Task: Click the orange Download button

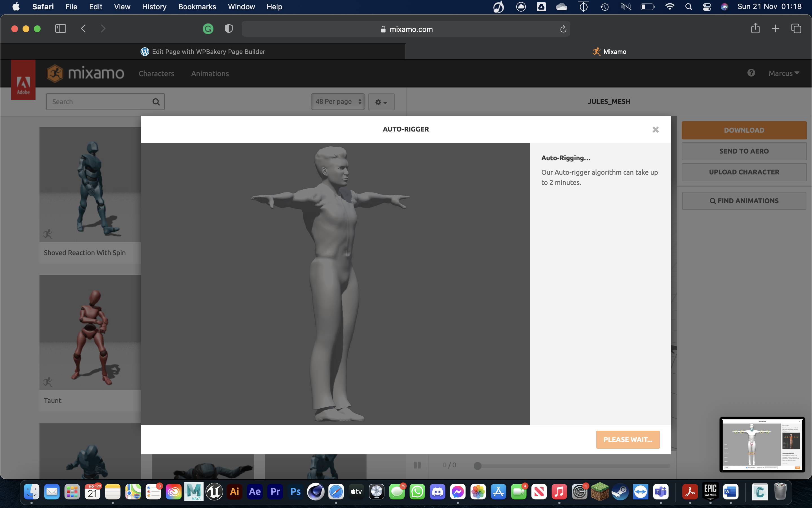Action: click(744, 130)
